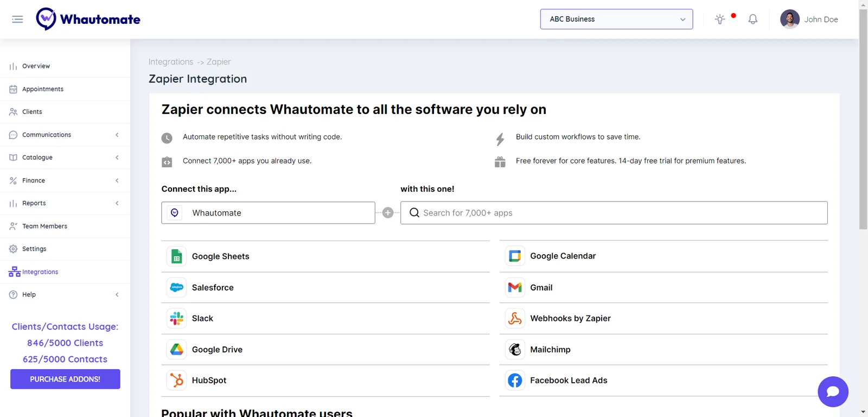Open Team Members in the sidebar
This screenshot has height=417, width=868.
click(65, 226)
